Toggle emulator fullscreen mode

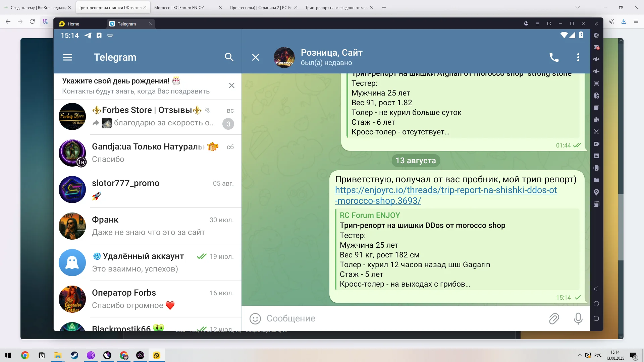click(596, 83)
